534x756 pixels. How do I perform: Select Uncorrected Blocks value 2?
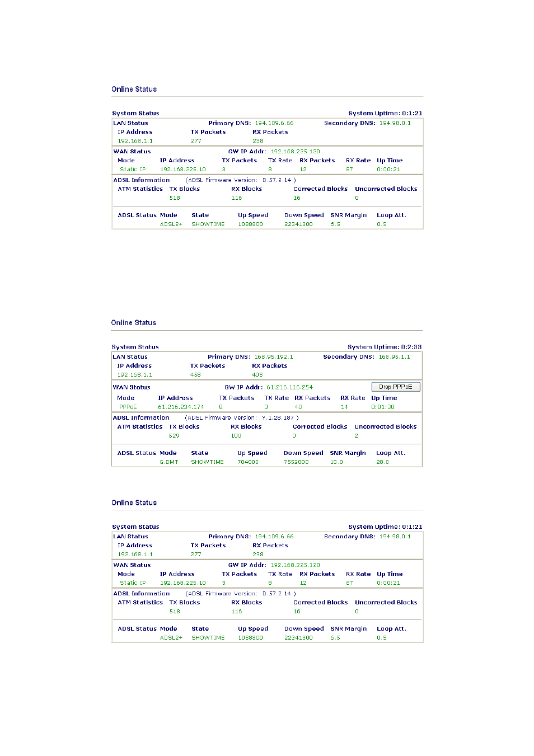point(356,436)
